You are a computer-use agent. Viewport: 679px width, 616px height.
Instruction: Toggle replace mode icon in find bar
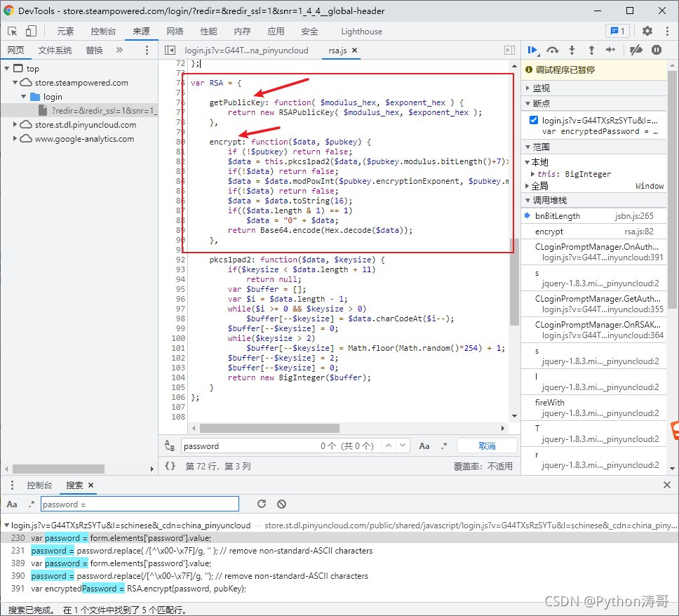click(x=170, y=446)
